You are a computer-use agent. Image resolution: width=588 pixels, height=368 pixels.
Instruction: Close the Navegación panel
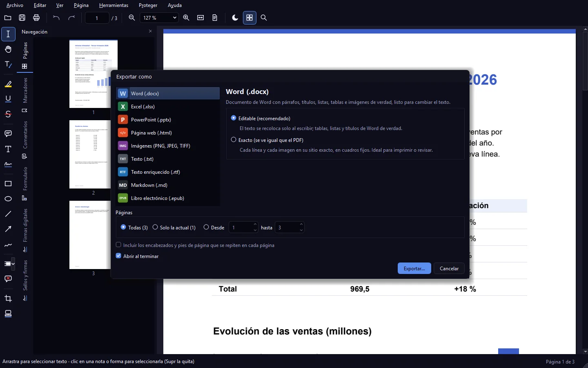[150, 31]
